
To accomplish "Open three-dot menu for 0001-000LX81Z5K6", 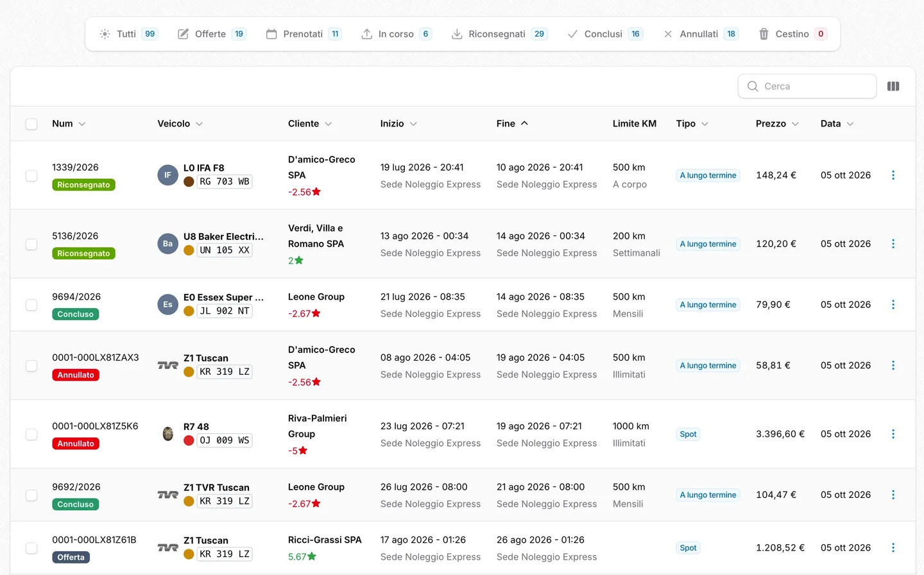I will pyautogui.click(x=893, y=434).
